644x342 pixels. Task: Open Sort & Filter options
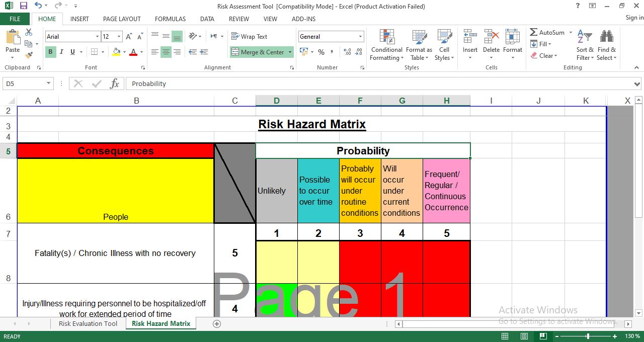click(584, 45)
